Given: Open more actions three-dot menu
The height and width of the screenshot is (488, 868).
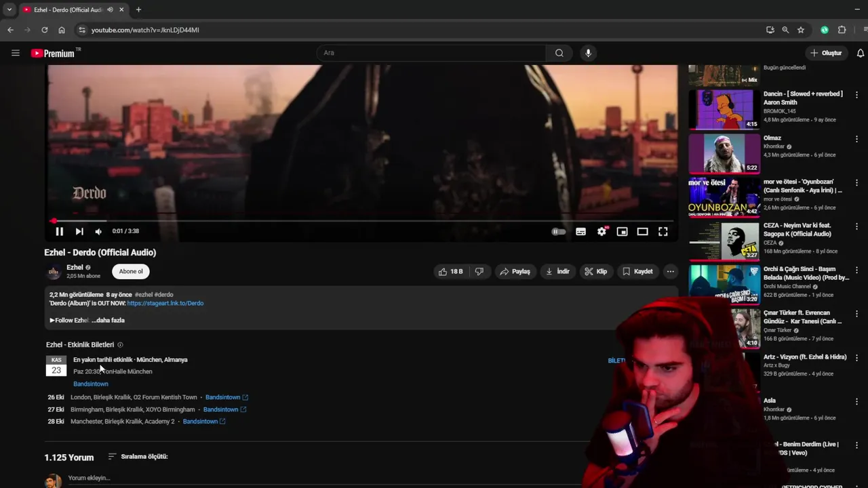Looking at the screenshot, I should (670, 271).
